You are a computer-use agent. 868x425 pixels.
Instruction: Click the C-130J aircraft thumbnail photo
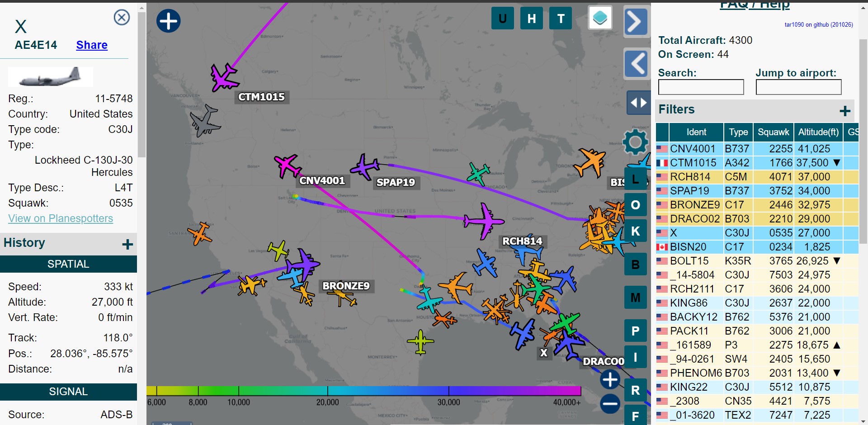point(51,77)
